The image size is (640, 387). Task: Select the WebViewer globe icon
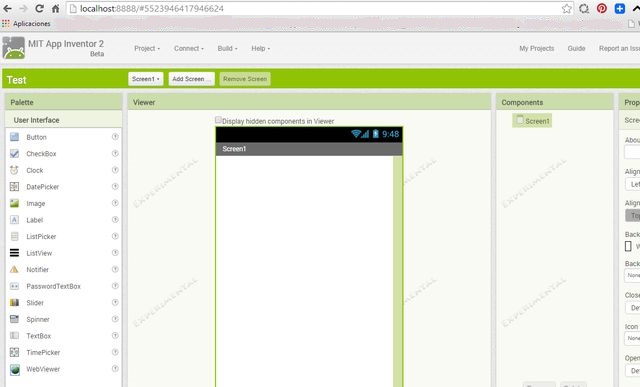click(15, 369)
